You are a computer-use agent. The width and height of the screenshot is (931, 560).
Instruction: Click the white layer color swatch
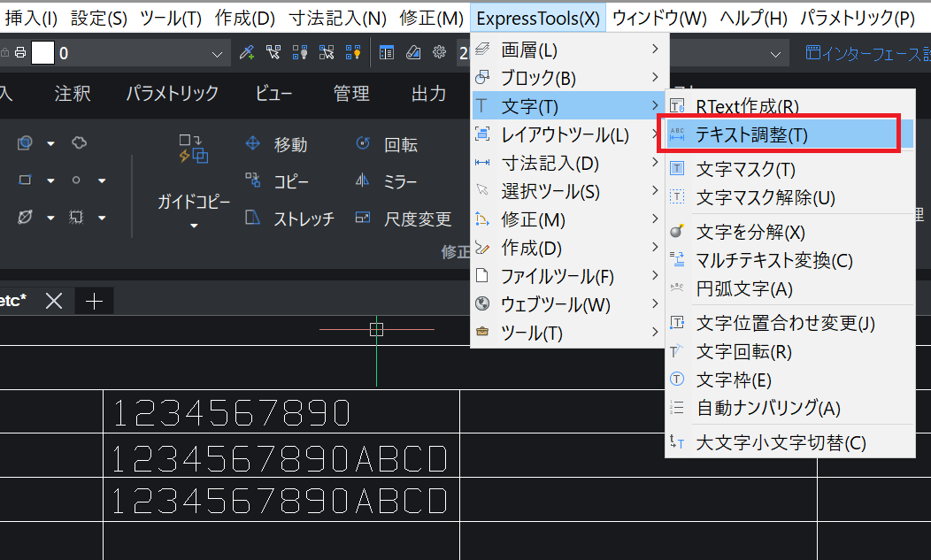(42, 53)
